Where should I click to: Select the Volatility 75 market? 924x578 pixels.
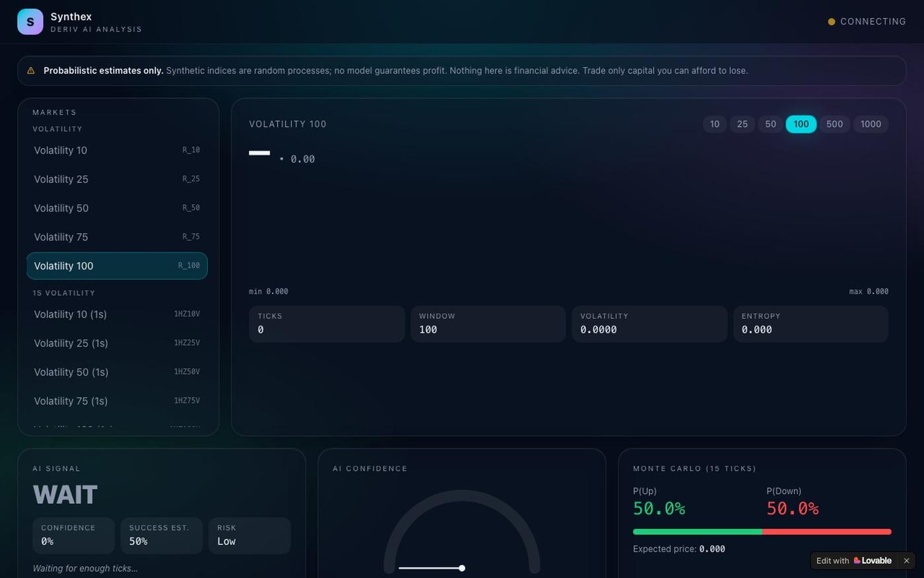(117, 237)
